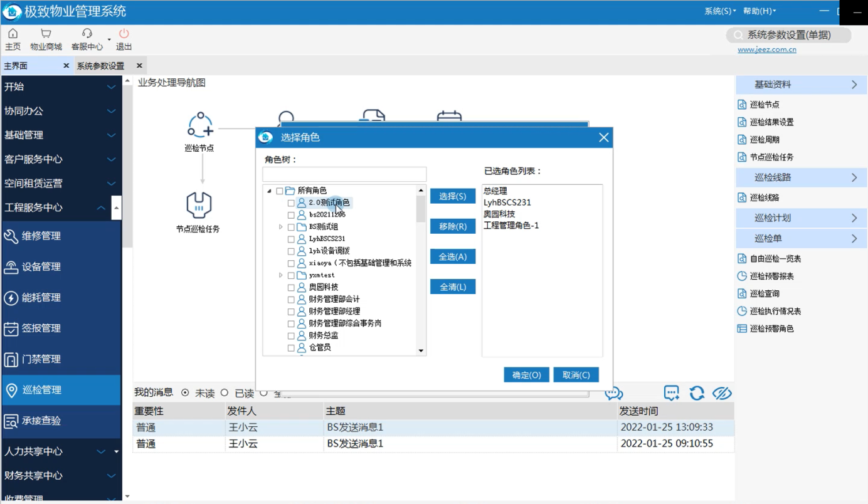Open 维修管理 in the sidebar
This screenshot has width=868, height=504.
[61, 236]
